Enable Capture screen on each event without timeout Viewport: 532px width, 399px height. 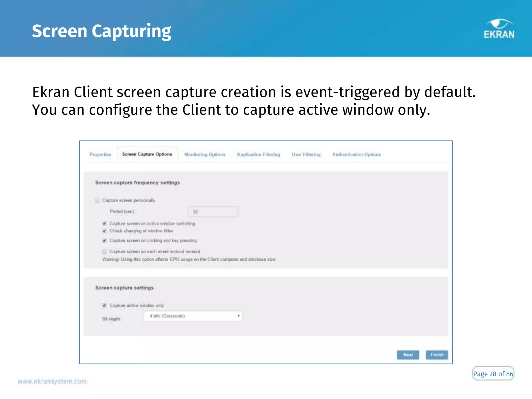pos(104,251)
